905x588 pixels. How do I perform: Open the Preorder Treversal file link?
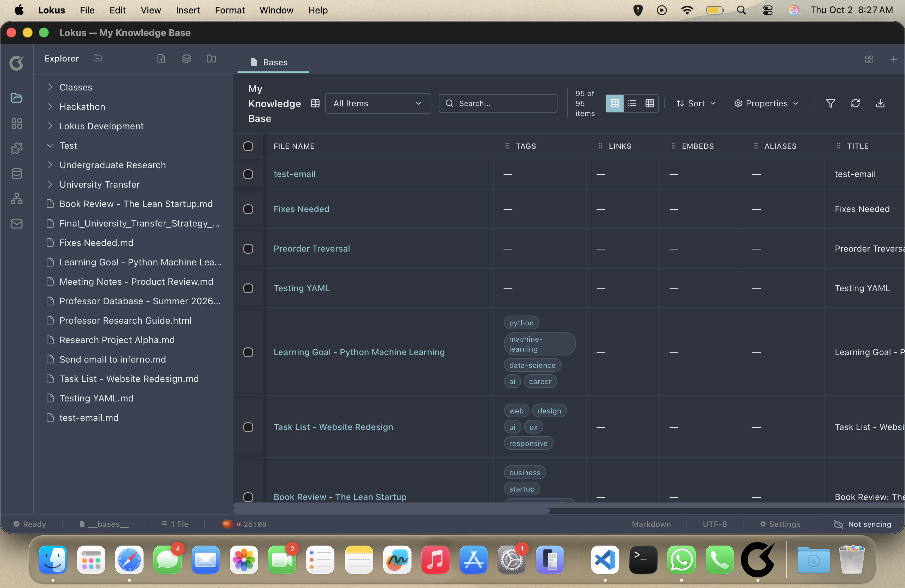click(311, 248)
